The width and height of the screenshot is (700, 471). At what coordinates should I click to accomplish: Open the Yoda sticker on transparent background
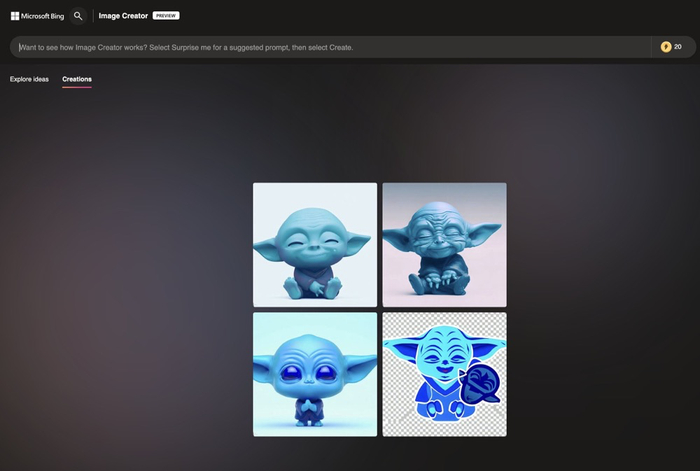(x=444, y=374)
